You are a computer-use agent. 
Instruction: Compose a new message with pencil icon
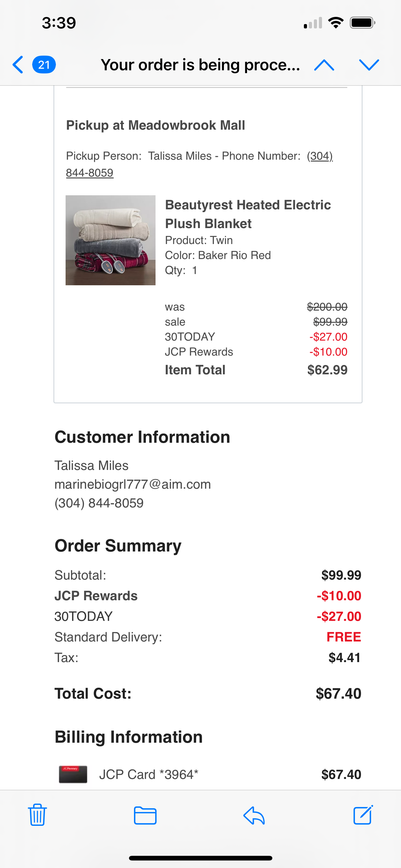point(363,815)
